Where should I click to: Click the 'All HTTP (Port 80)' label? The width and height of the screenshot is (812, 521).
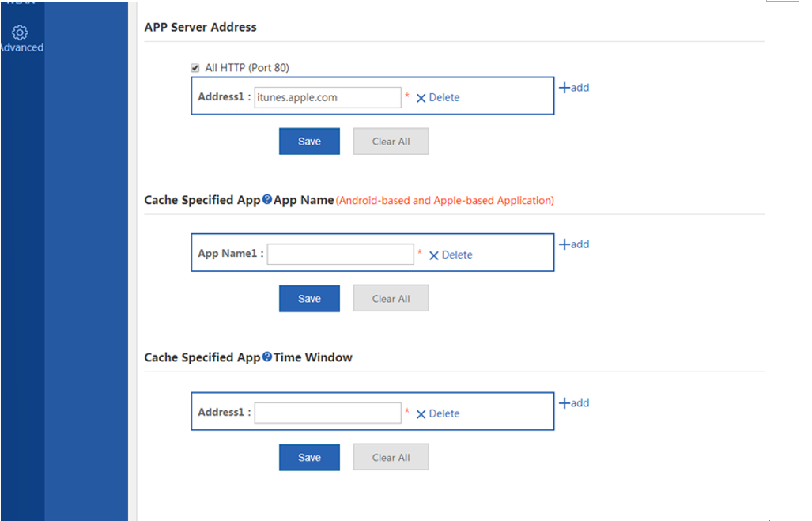(x=247, y=68)
